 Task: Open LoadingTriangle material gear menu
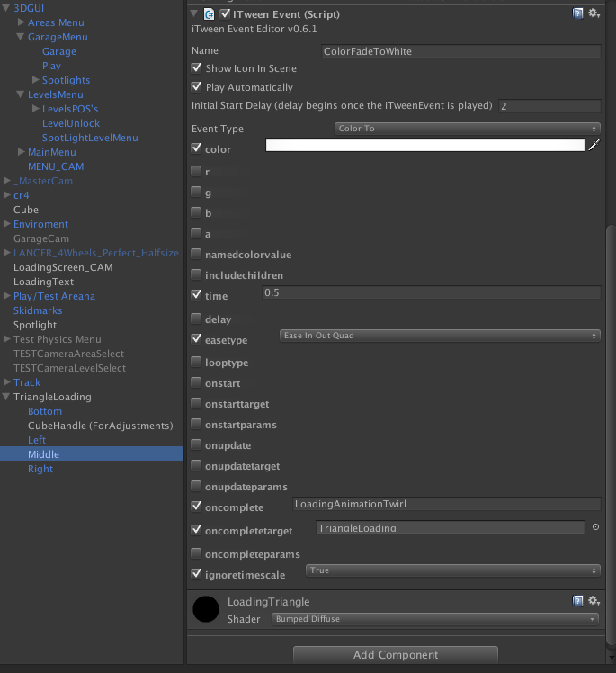594,600
